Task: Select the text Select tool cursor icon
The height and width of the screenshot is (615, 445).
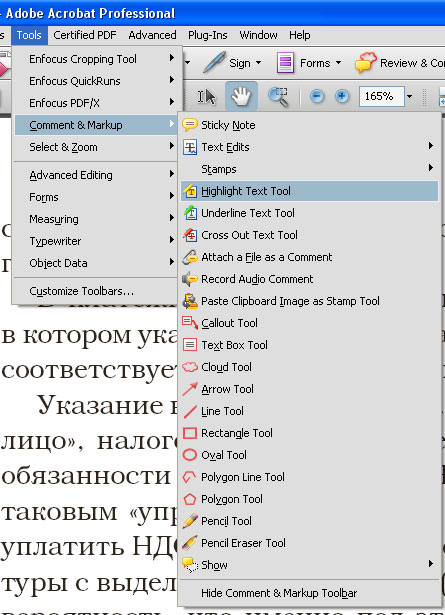Action: coord(206,96)
